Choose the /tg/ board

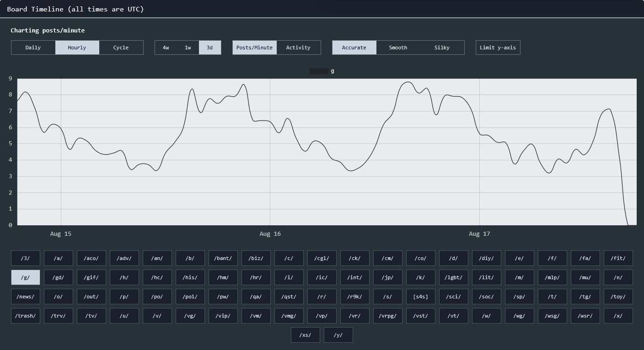coord(585,297)
